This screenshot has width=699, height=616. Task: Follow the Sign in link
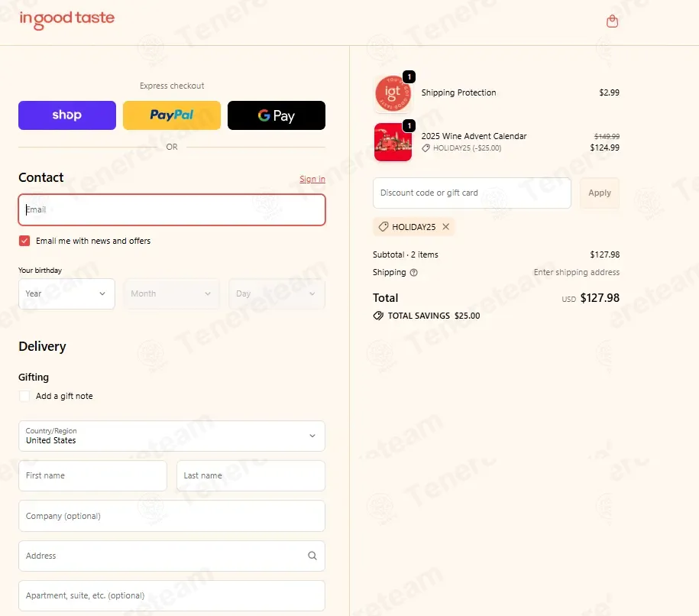click(312, 179)
